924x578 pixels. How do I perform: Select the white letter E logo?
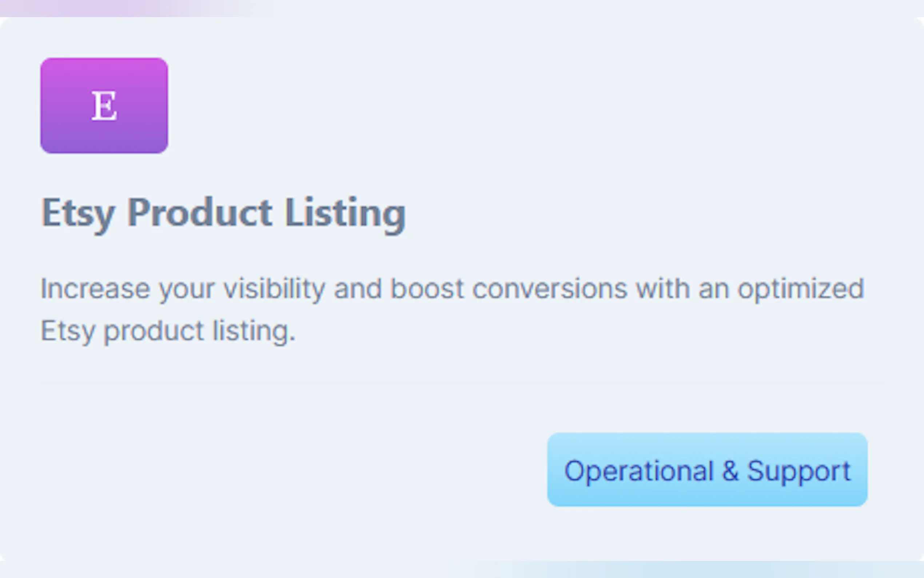(x=104, y=106)
